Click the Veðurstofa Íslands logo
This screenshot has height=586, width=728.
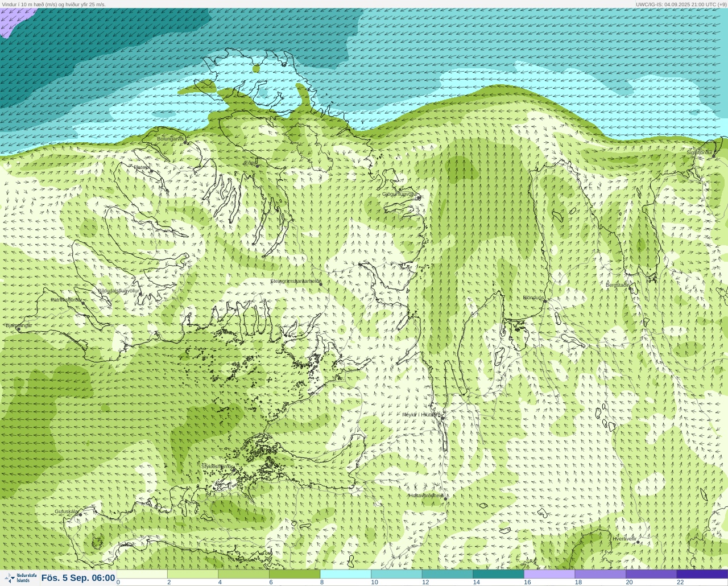click(20, 578)
